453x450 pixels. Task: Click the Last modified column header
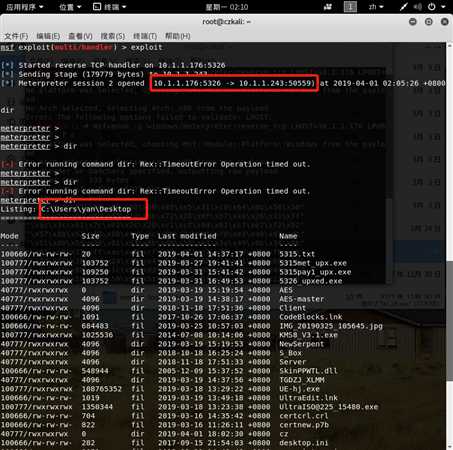187,236
